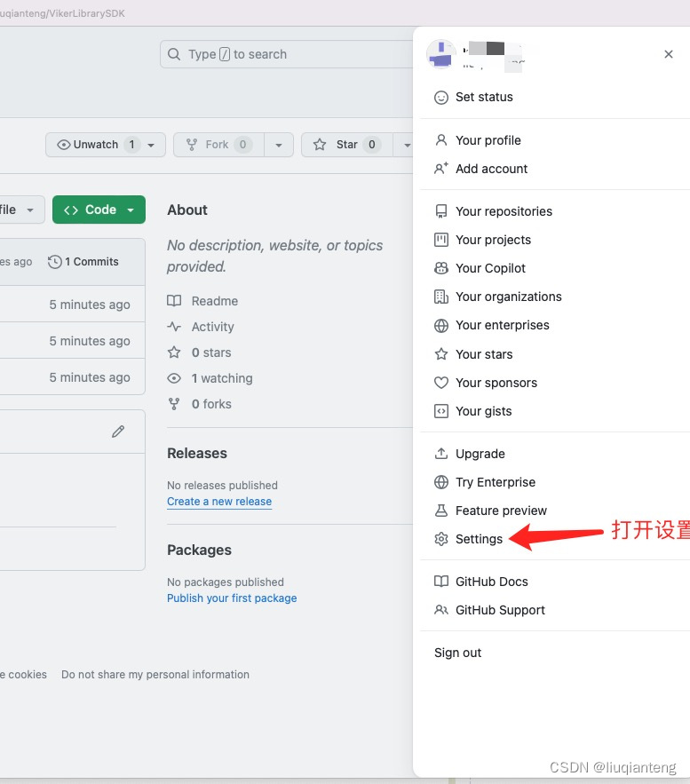Open the Readme link in About
This screenshot has width=690, height=784.
215,301
